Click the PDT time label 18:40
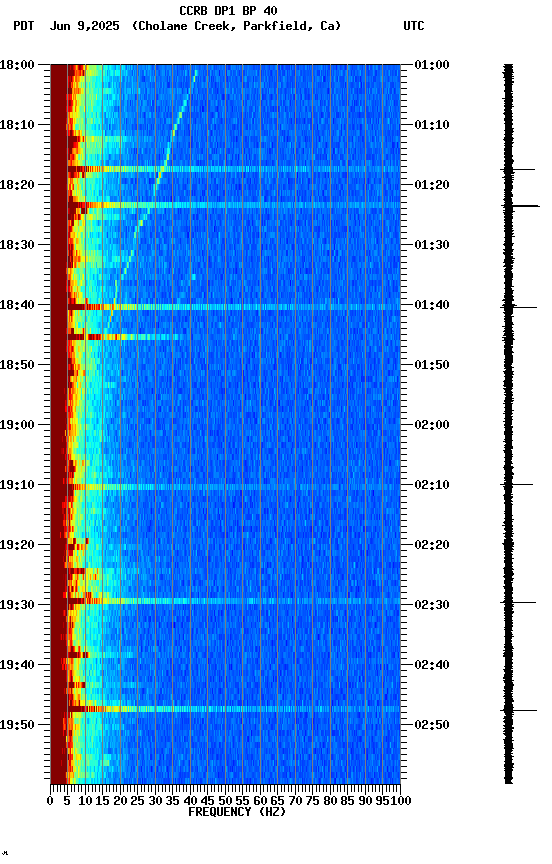Screen dimensions: 552x864 tap(17, 305)
